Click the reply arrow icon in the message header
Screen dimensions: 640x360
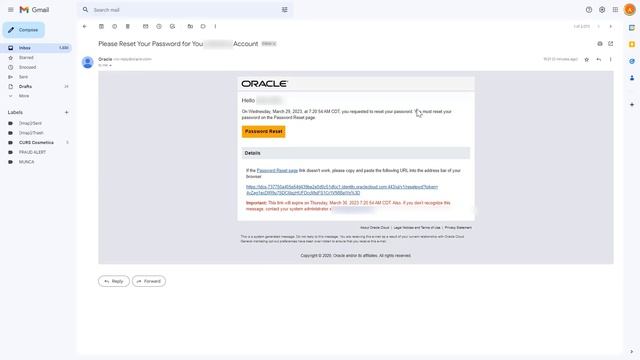point(598,60)
